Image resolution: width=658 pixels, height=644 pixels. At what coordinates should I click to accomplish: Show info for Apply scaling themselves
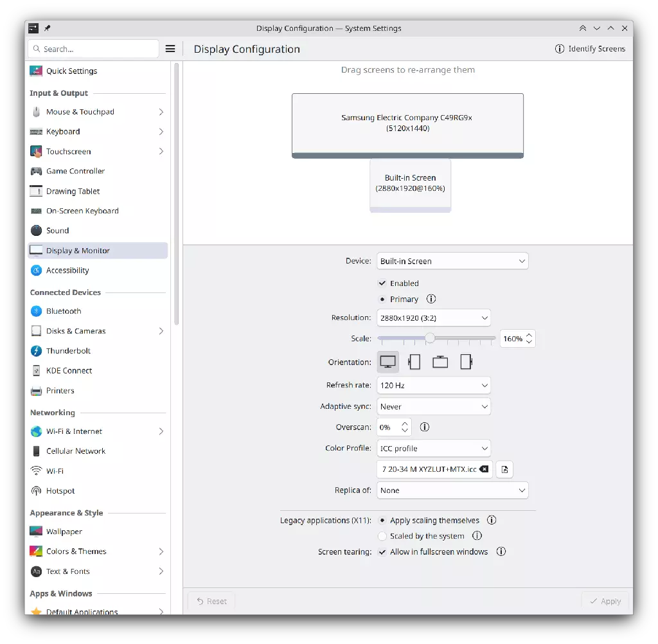coord(492,520)
